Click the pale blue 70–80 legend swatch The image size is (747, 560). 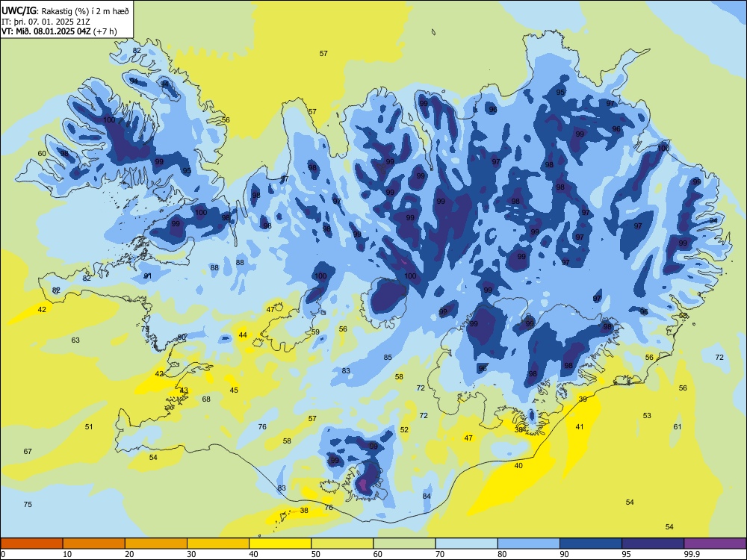(x=466, y=544)
